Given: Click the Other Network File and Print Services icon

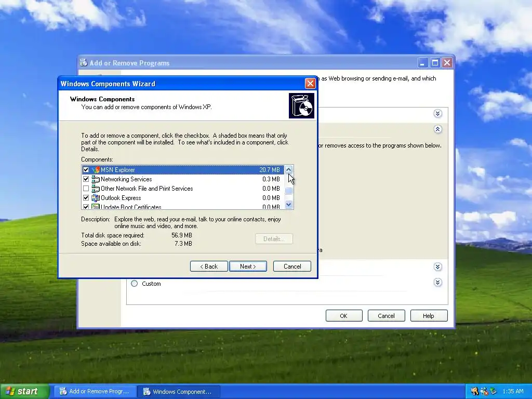Looking at the screenshot, I should click(96, 189).
